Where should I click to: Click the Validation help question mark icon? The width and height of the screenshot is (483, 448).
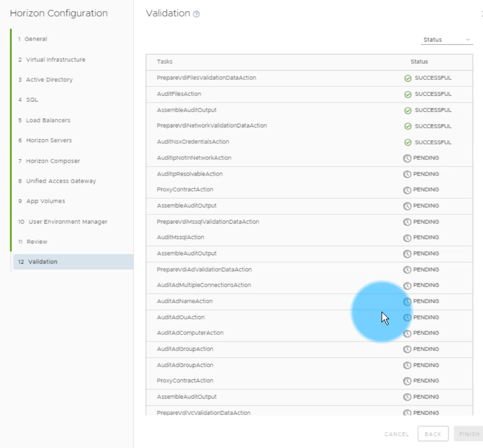(x=196, y=14)
